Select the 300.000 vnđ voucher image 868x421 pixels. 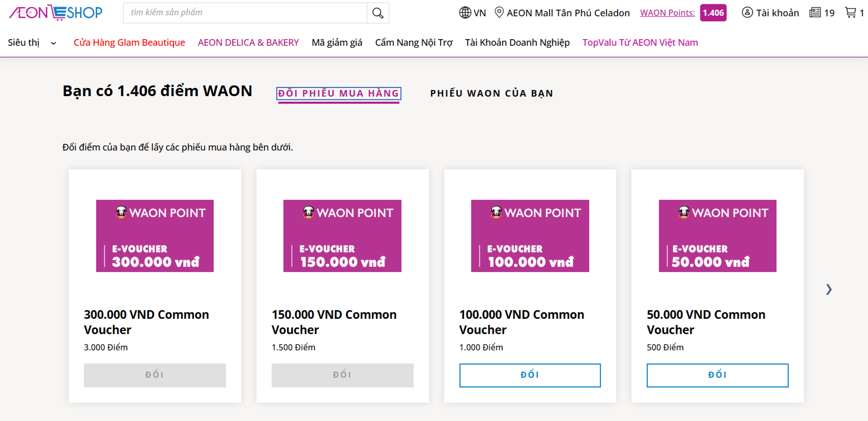[155, 236]
